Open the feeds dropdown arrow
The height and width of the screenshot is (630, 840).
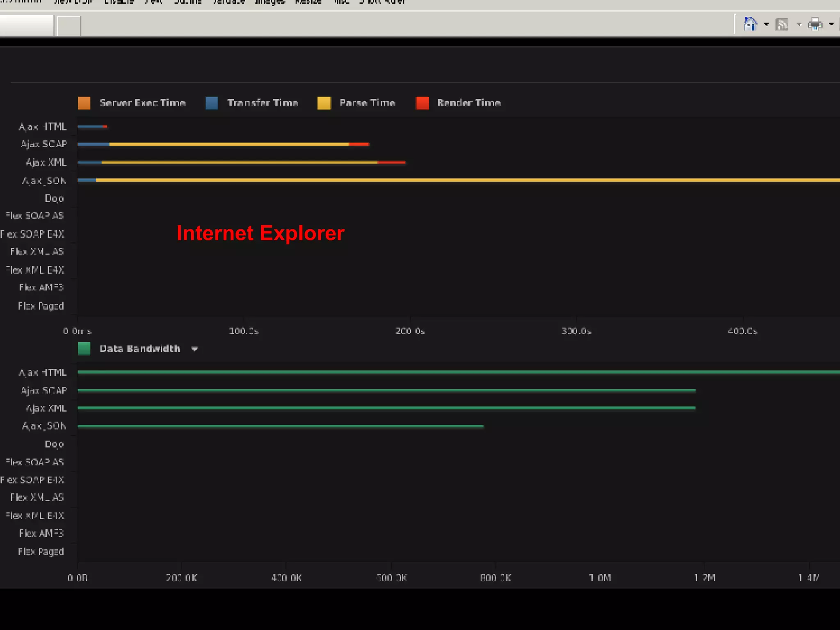[x=799, y=25]
